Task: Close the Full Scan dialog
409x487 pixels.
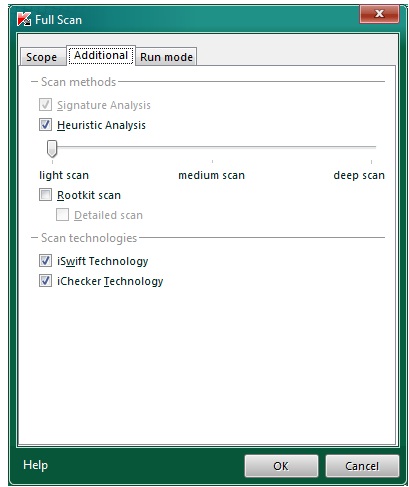Action: pos(379,14)
